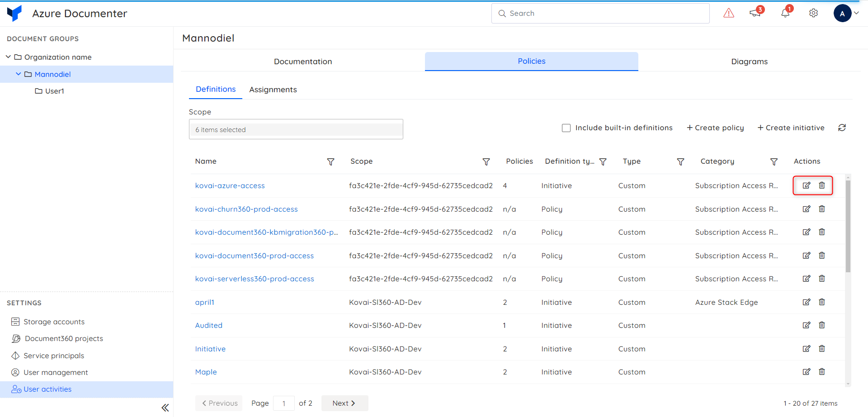
Task: Open the Maple definition link
Action: pos(206,372)
